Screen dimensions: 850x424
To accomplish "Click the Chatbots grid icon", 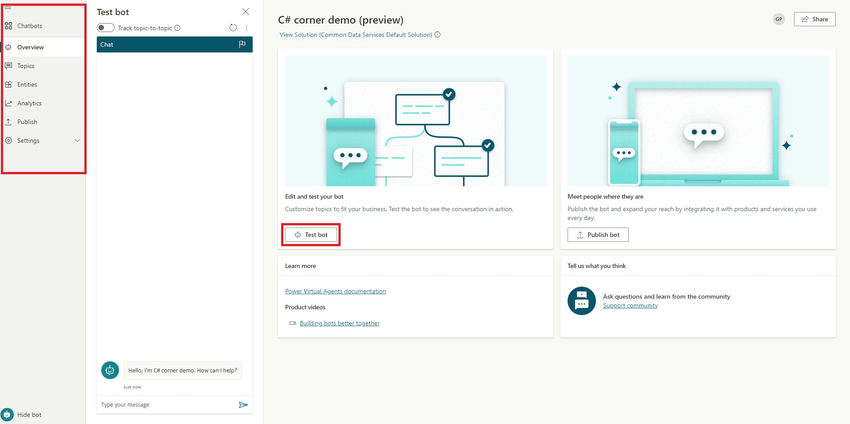I will pos(8,26).
